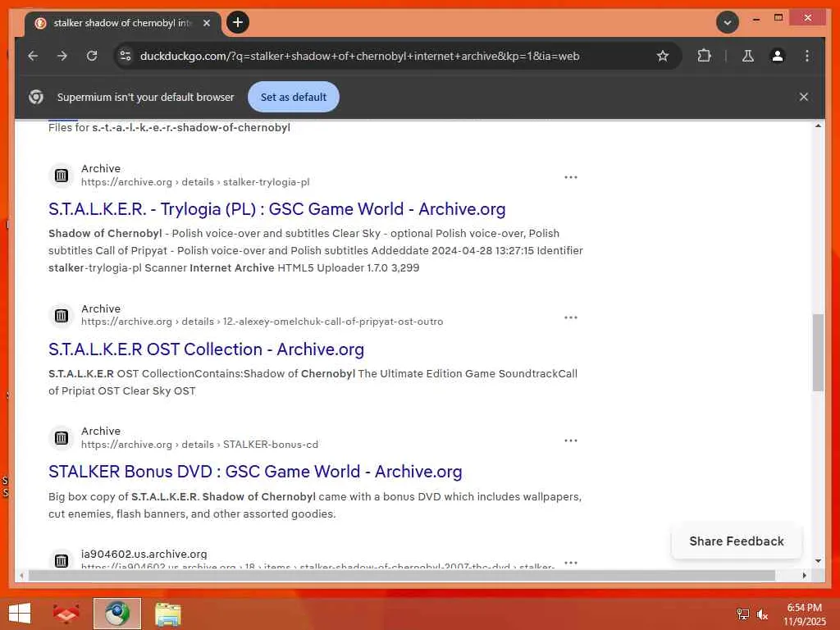Viewport: 840px width, 630px height.
Task: Click Archive favicon of OST Collection result
Action: [x=62, y=316]
